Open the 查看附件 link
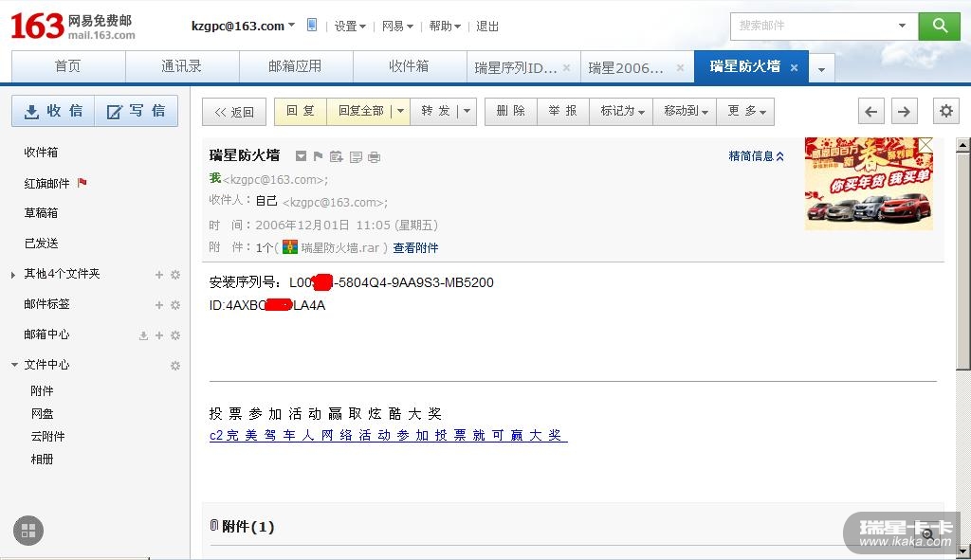Image resolution: width=971 pixels, height=560 pixels. click(x=415, y=247)
